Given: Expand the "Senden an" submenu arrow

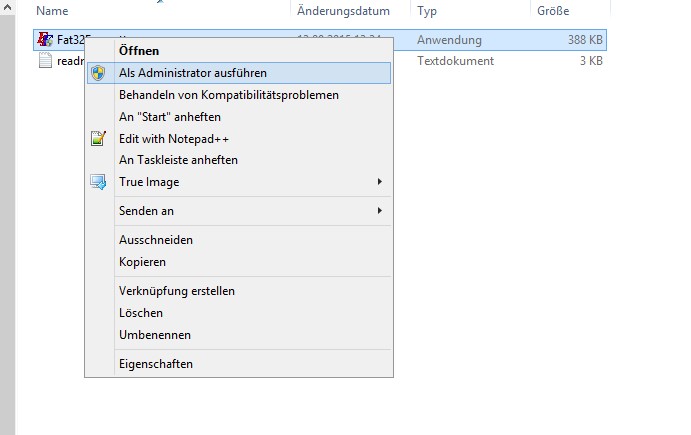Looking at the screenshot, I should click(379, 211).
